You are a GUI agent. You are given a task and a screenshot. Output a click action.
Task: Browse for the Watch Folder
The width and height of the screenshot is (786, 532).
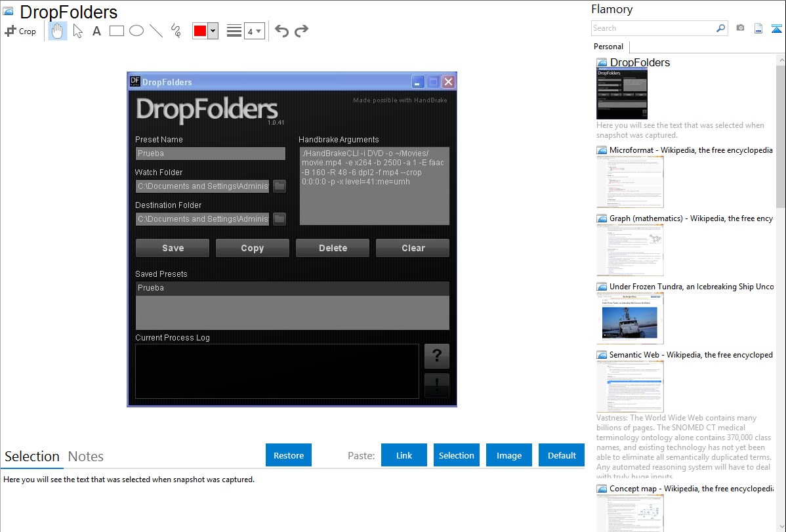[279, 186]
